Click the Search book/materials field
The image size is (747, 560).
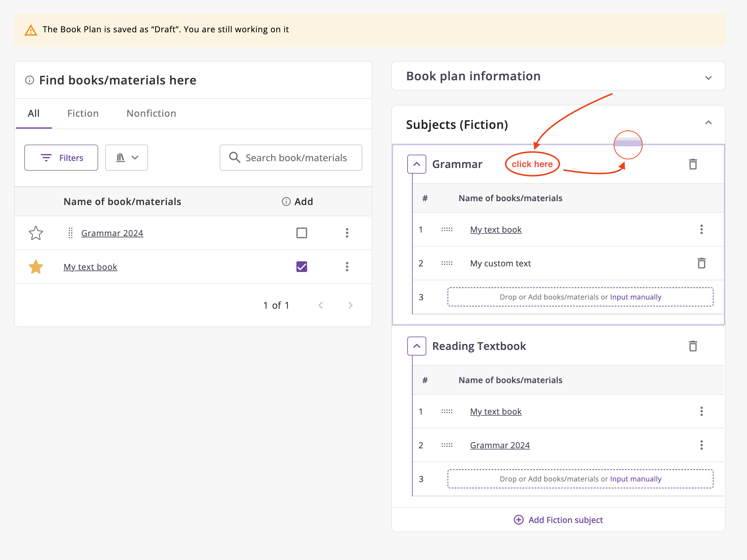pyautogui.click(x=296, y=158)
